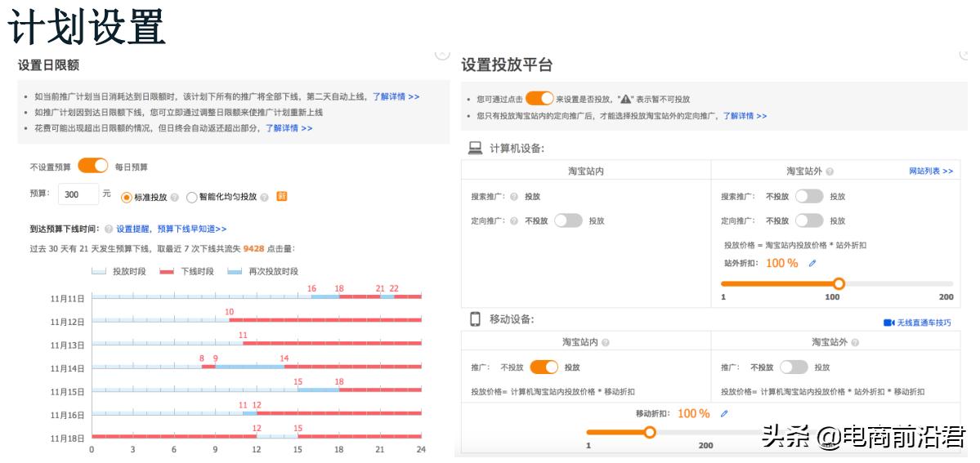Click the 站外折扣 100 % value
The image size is (980, 463).
point(782,263)
